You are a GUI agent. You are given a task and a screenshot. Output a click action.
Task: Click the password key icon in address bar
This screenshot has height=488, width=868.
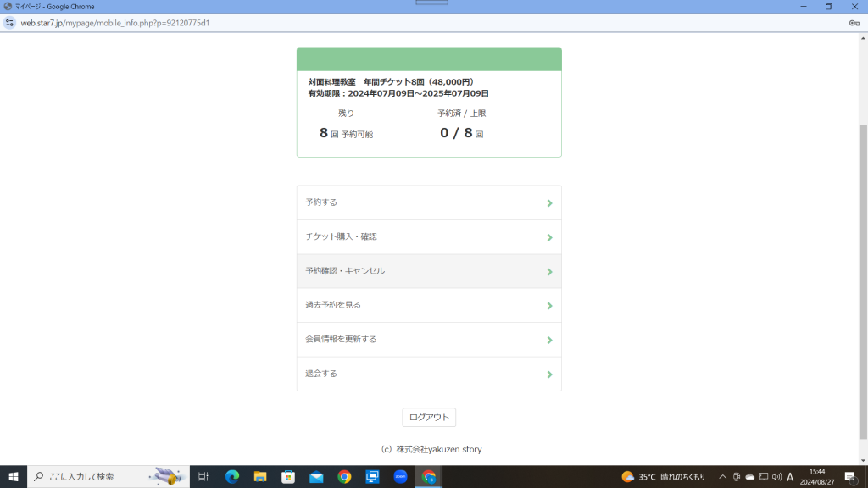(854, 23)
